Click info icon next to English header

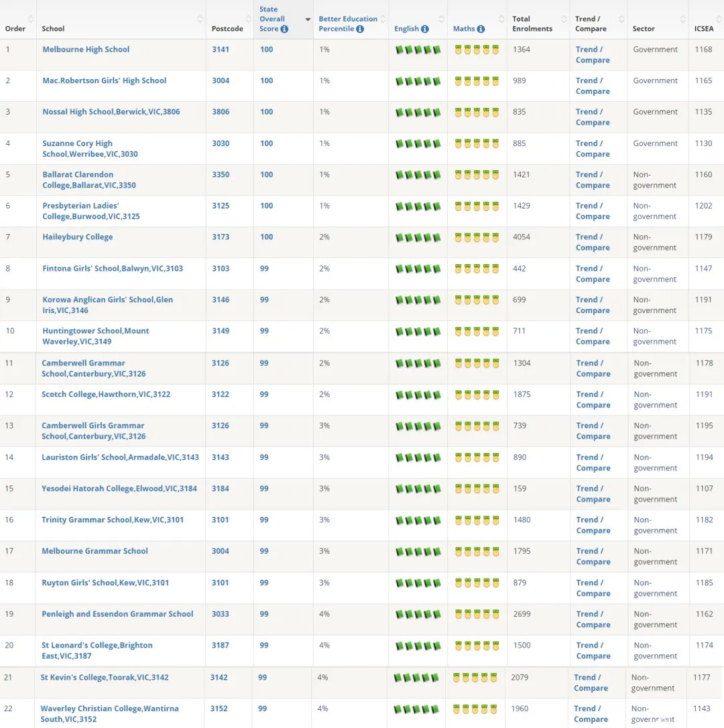tap(425, 29)
